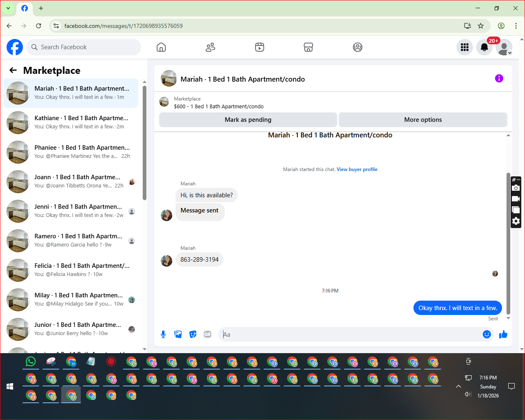Select the Mariah conversation in list

coord(71,93)
